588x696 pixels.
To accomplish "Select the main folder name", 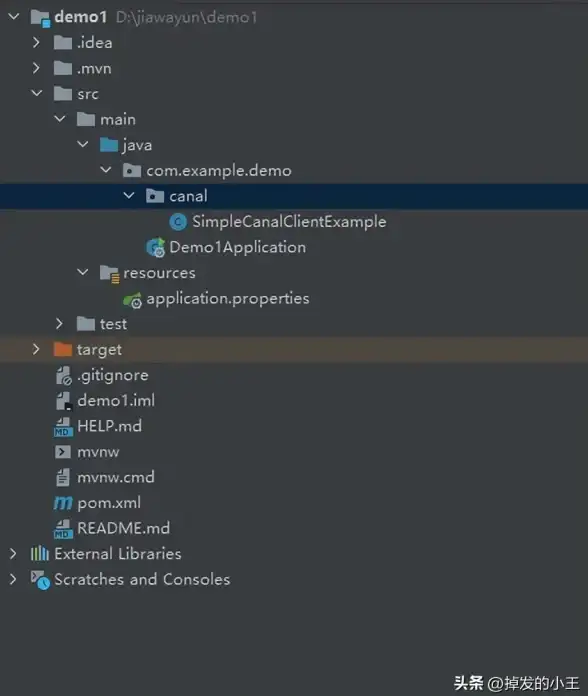I will pyautogui.click(x=118, y=119).
